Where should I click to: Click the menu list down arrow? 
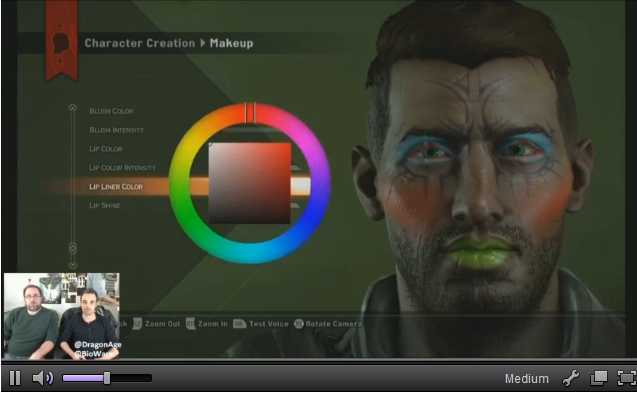coord(73,265)
